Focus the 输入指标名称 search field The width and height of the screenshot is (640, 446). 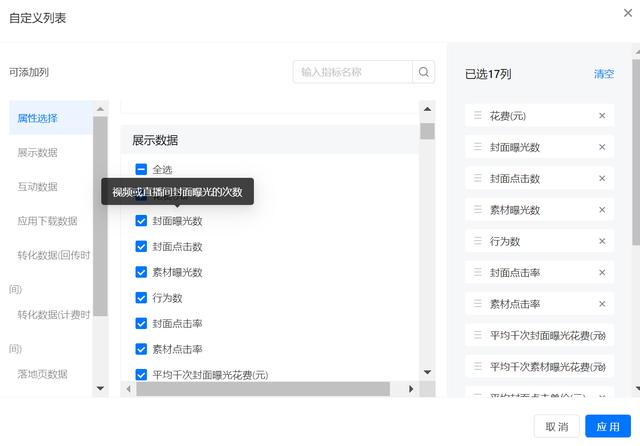click(x=353, y=72)
